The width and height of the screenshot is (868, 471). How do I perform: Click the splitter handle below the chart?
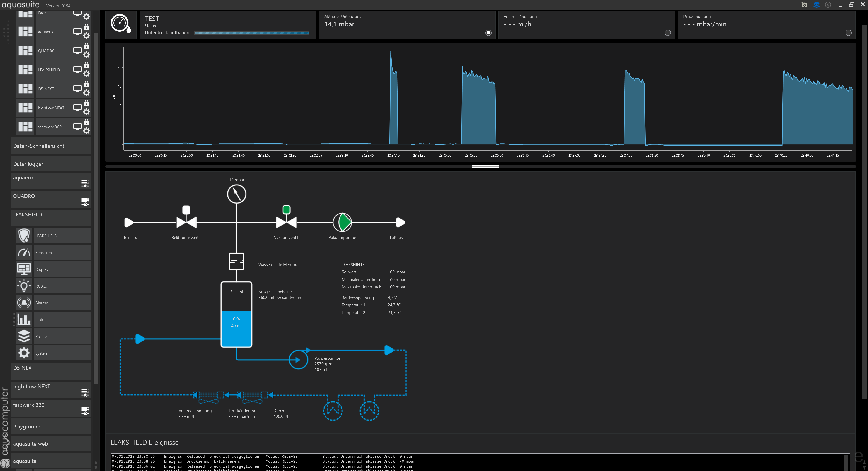pos(485,166)
